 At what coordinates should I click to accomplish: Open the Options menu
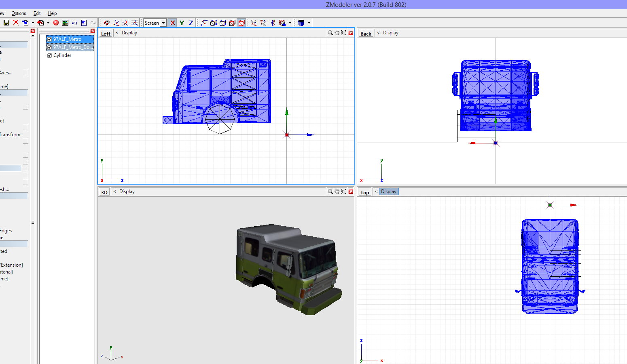[19, 13]
